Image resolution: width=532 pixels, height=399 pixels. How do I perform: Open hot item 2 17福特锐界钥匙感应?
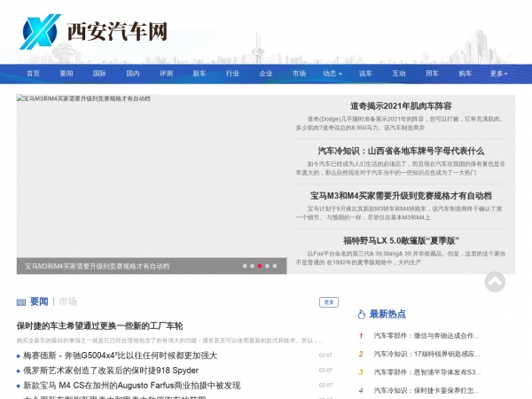tap(426, 354)
